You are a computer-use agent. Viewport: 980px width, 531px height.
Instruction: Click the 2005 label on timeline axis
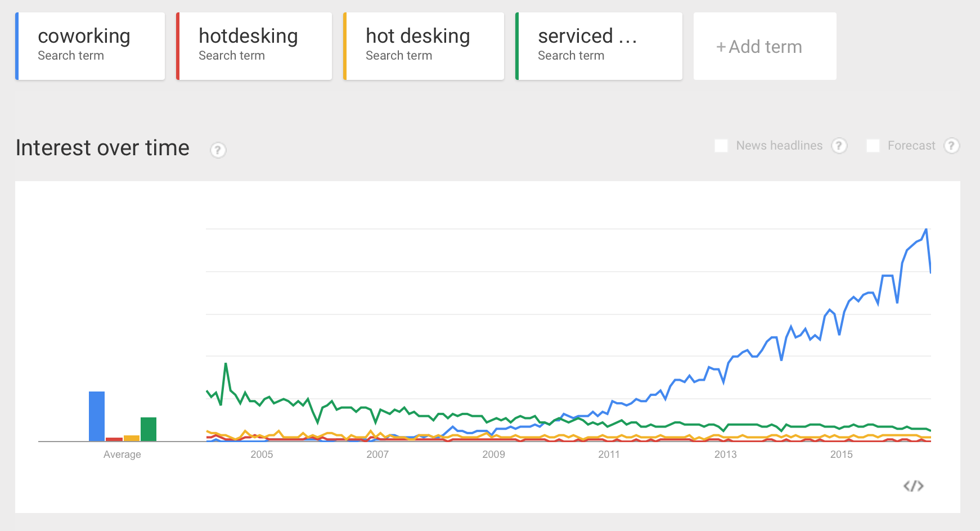coord(262,454)
